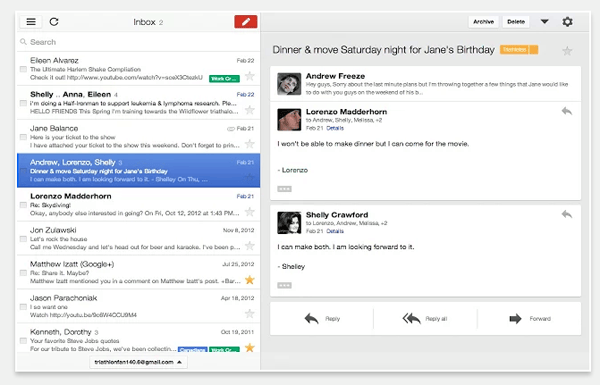The width and height of the screenshot is (600, 385).
Task: Star the Shelly, Anna, Eileen conversation
Action: 249,110
